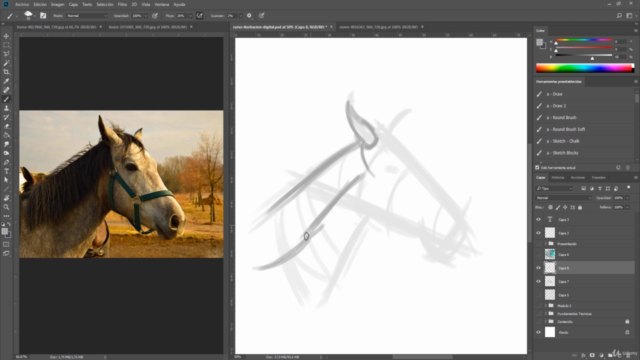Screen dimensions: 640x360
Task: Enable 'Solo herramienta actual' checkbox
Action: (x=537, y=168)
